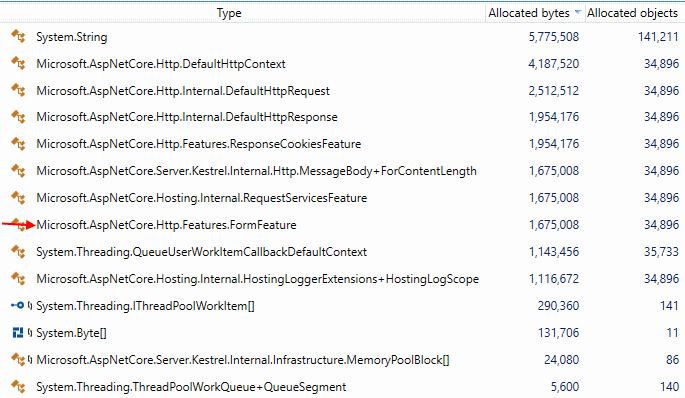
Task: Click the interface icon beside IThreadPoolWorkItem[]
Action: point(17,306)
